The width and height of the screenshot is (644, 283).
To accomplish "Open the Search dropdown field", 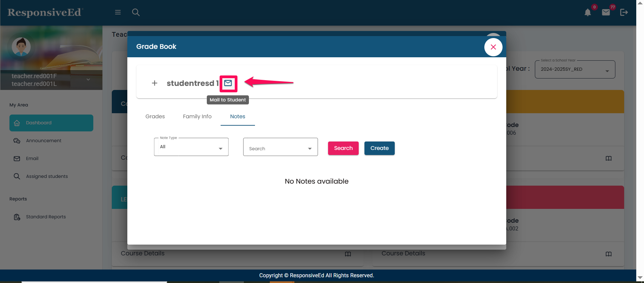I will tap(280, 147).
